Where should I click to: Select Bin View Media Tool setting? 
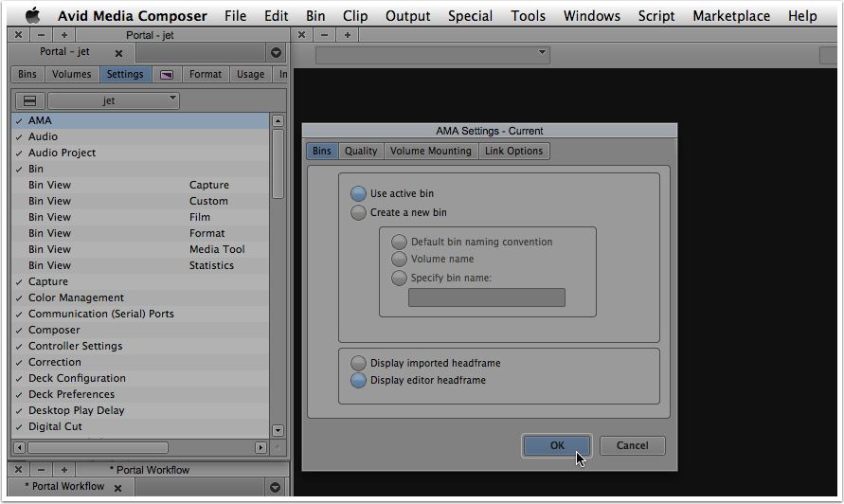[140, 249]
